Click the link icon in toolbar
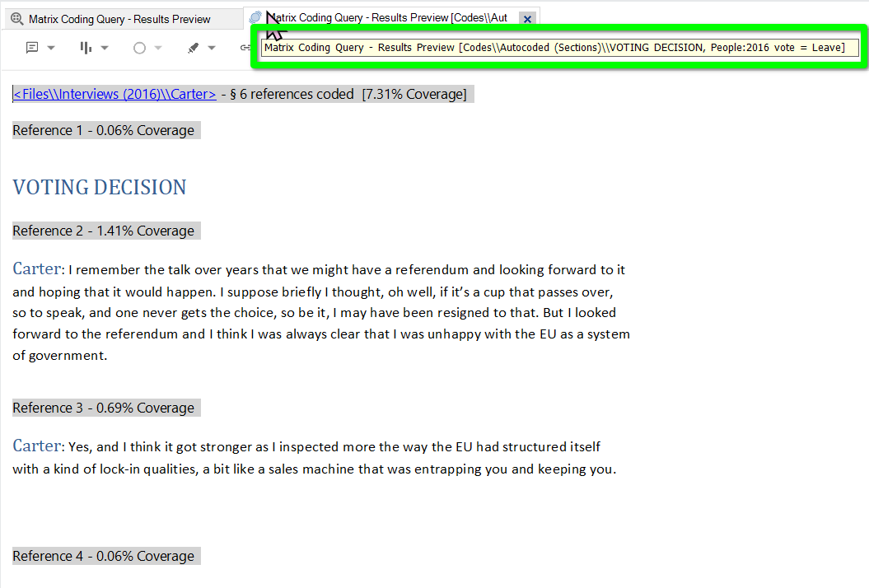 point(245,48)
